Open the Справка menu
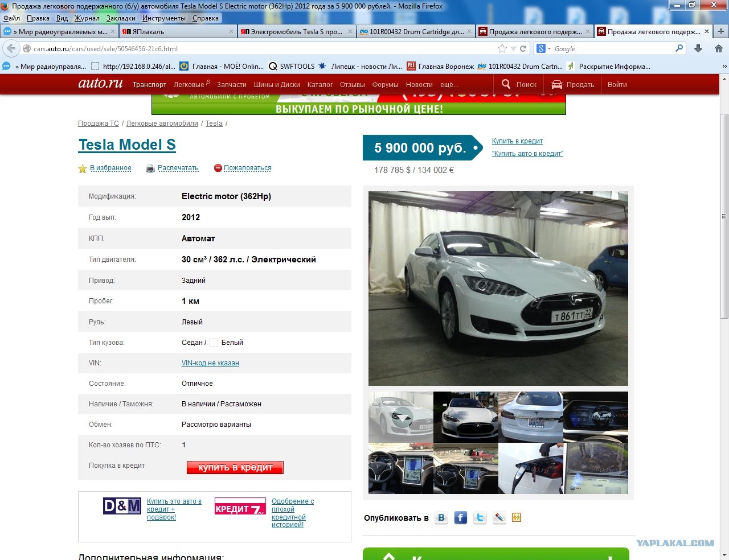Viewport: 729px width, 560px height. (206, 18)
